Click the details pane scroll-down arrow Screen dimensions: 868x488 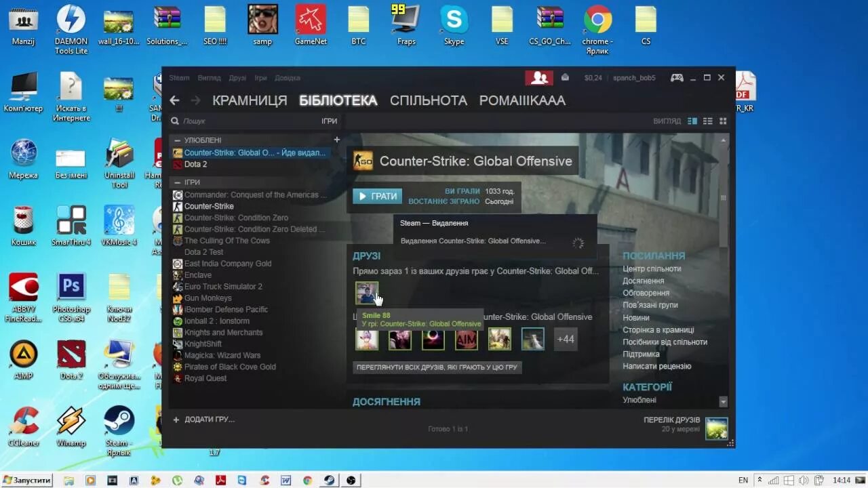pyautogui.click(x=723, y=401)
